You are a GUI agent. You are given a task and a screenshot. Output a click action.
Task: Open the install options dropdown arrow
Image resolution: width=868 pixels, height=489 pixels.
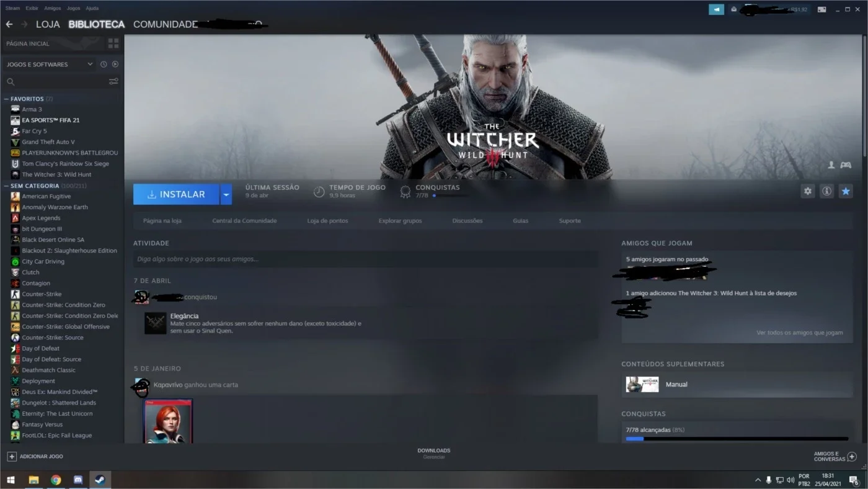[x=226, y=194]
